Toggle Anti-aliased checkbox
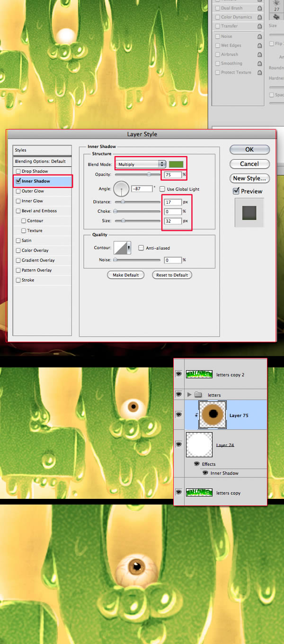The height and width of the screenshot is (644, 284). click(x=141, y=248)
